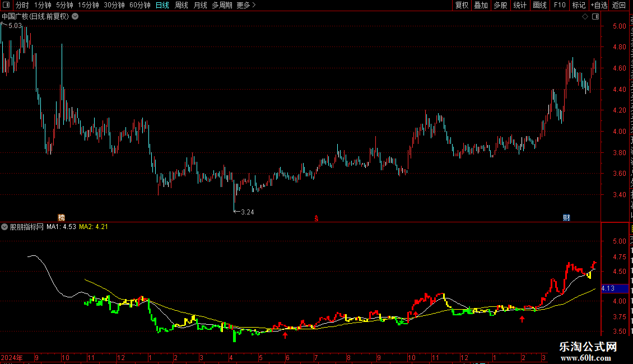The width and height of the screenshot is (633, 364).
Task: Click the MA1: 4.53 value label
Action: [61, 227]
